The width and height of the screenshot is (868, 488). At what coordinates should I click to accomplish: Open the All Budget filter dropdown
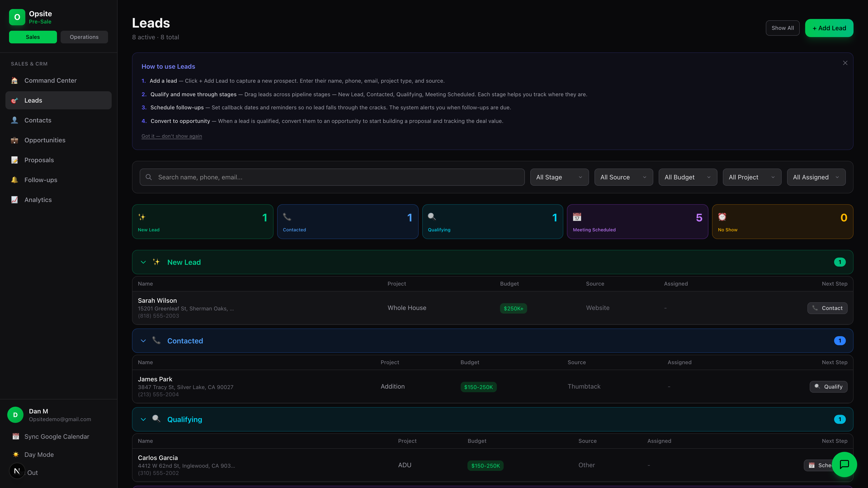pyautogui.click(x=687, y=177)
